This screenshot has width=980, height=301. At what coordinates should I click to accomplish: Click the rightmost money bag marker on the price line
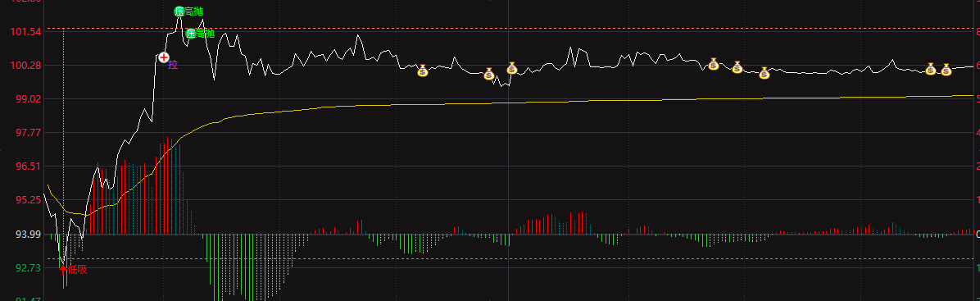pos(946,70)
